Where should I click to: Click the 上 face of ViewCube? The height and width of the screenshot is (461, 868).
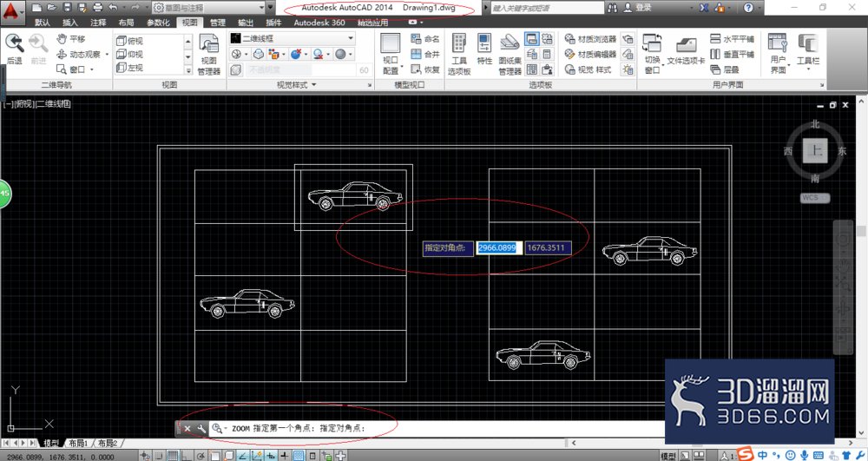pos(815,150)
